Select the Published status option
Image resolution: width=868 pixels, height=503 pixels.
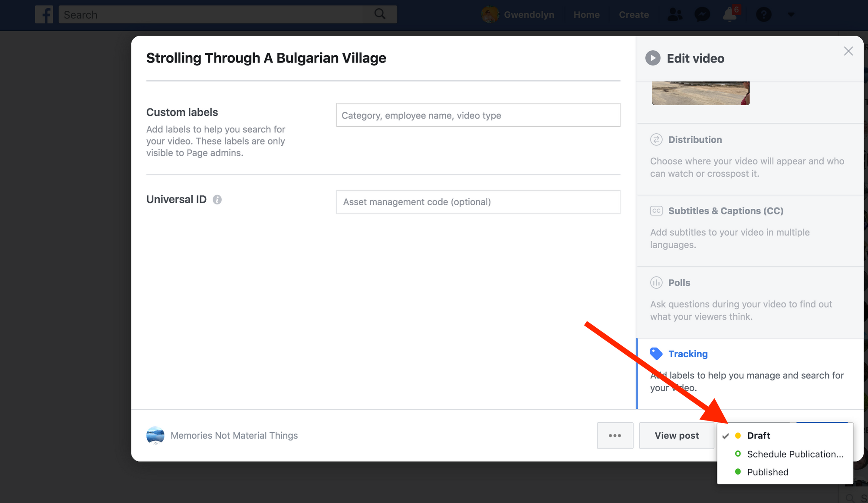pos(767,472)
